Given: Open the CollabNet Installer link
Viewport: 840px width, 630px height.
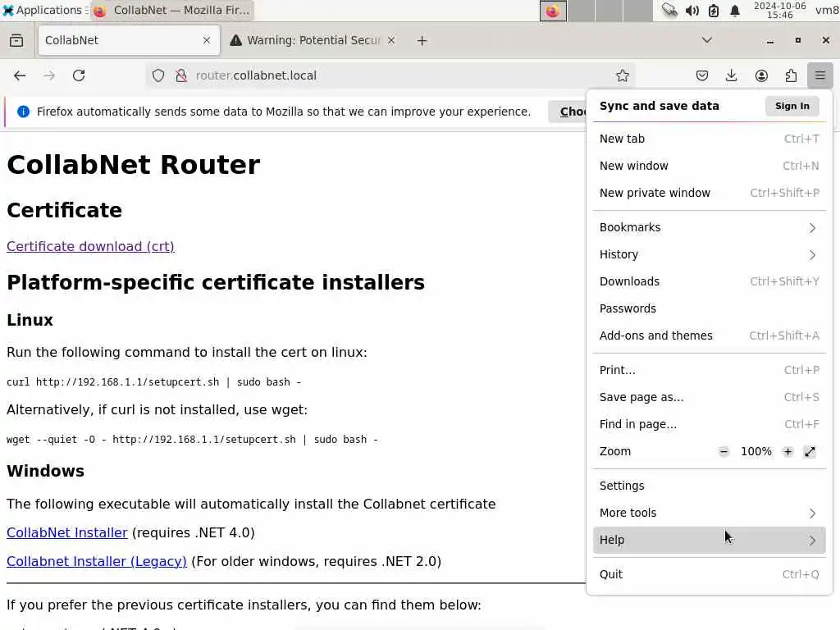Looking at the screenshot, I should 67,533.
